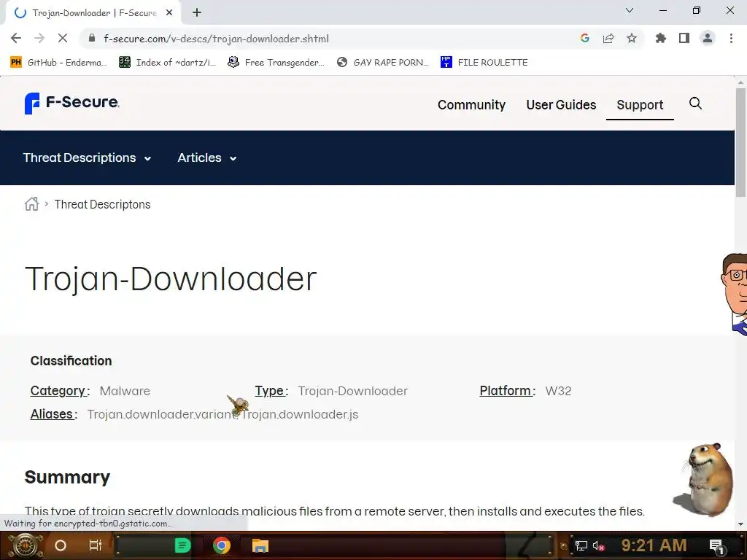
Task: Open the Chrome extensions puzzle menu
Action: pos(660,38)
